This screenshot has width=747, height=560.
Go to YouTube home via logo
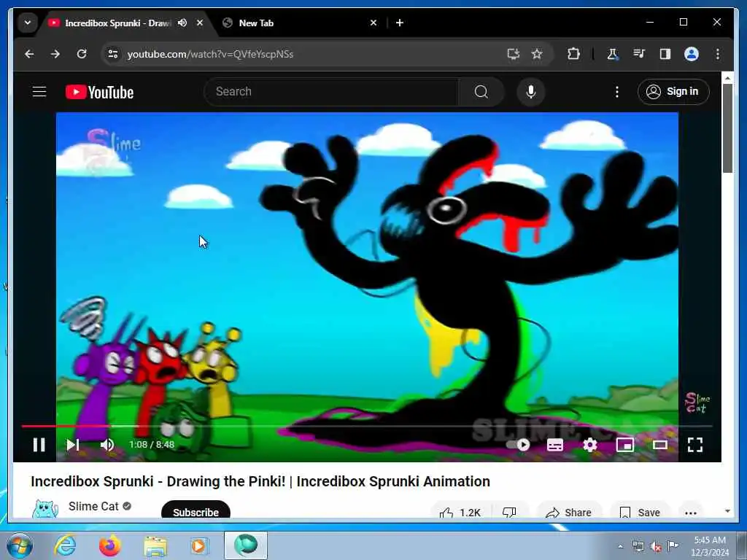99,92
